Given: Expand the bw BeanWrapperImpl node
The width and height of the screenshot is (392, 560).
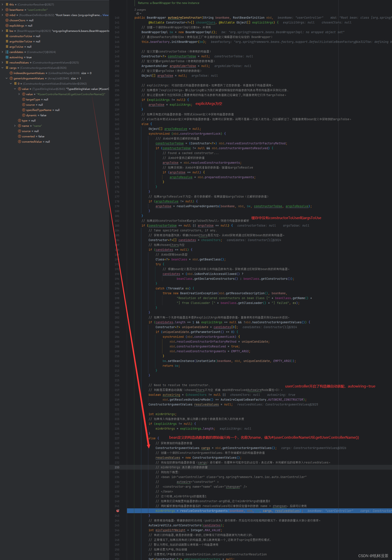Looking at the screenshot, I should (2, 31).
